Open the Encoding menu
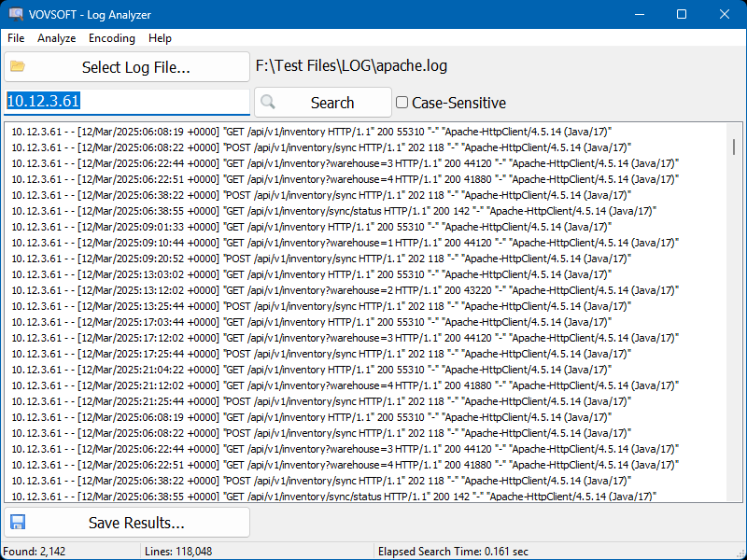This screenshot has width=747, height=560. [112, 38]
